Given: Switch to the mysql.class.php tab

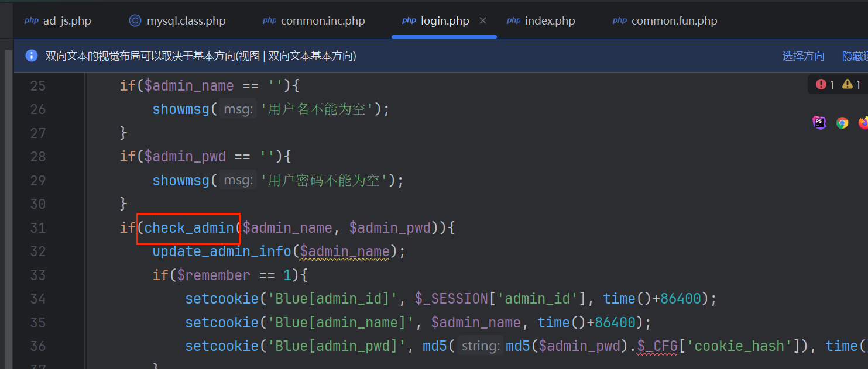Looking at the screenshot, I should coord(186,21).
